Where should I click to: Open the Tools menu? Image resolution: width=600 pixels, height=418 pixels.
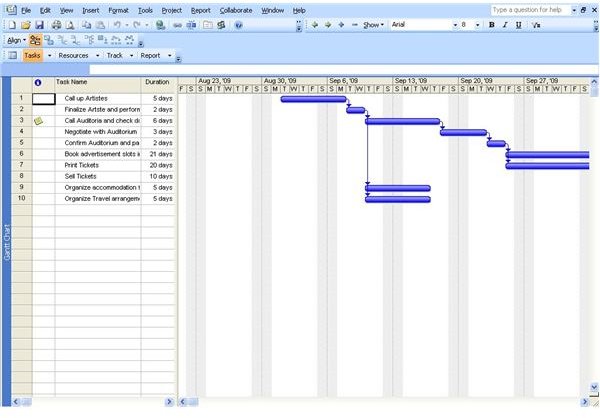pos(145,10)
